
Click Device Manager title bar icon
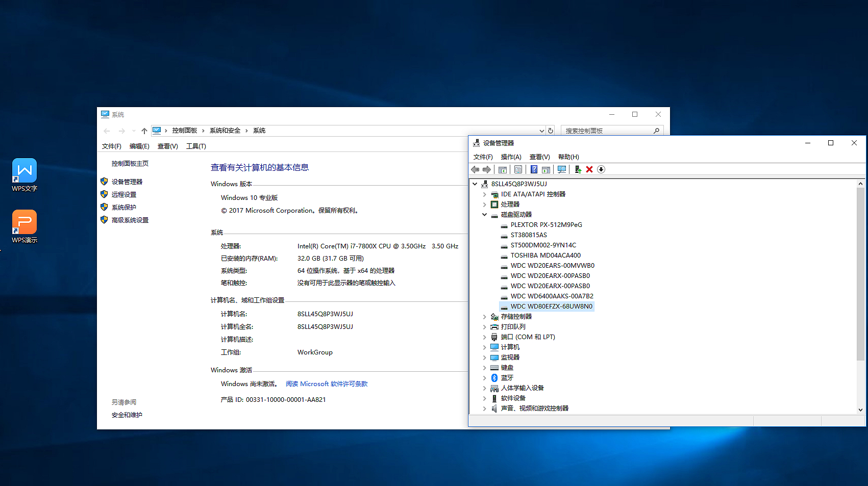tap(476, 143)
